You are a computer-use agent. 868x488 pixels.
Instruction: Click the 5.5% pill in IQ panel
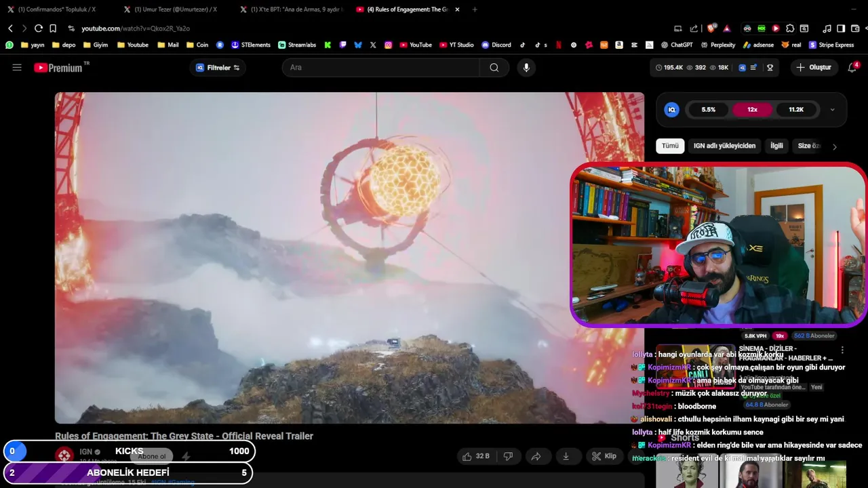pos(709,109)
